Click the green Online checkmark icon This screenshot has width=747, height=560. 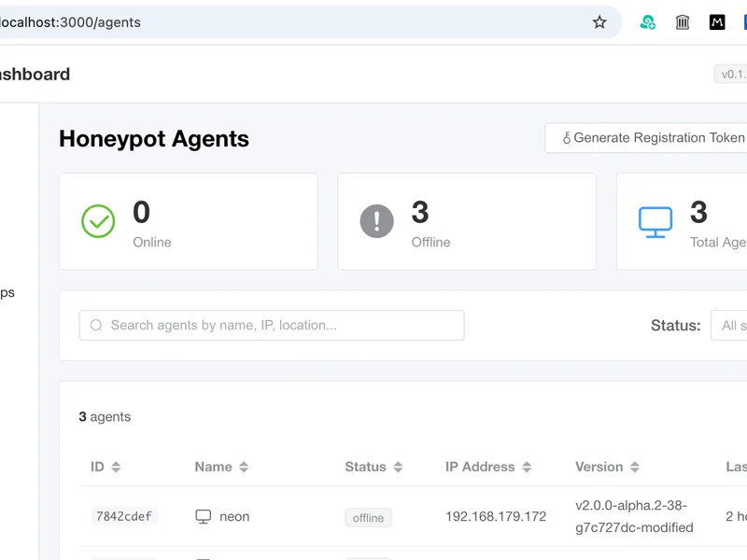tap(98, 221)
